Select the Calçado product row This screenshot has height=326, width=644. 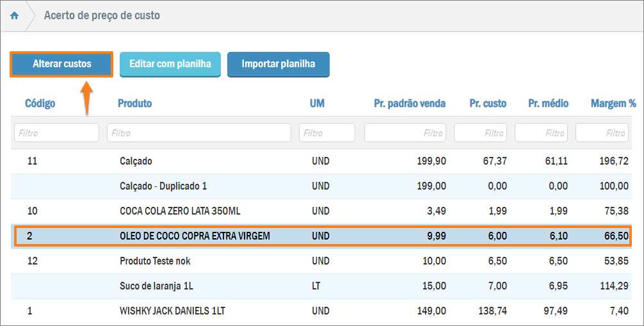tap(136, 161)
